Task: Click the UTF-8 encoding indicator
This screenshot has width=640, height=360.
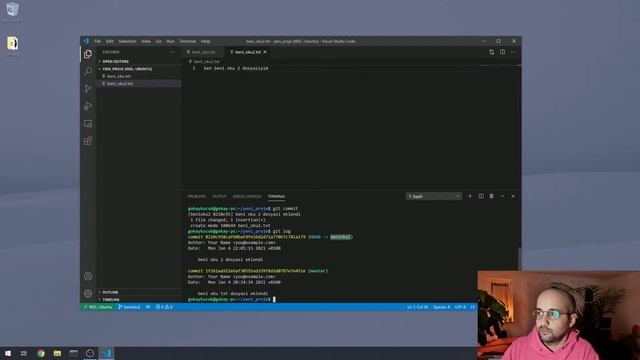Action: 460,307
